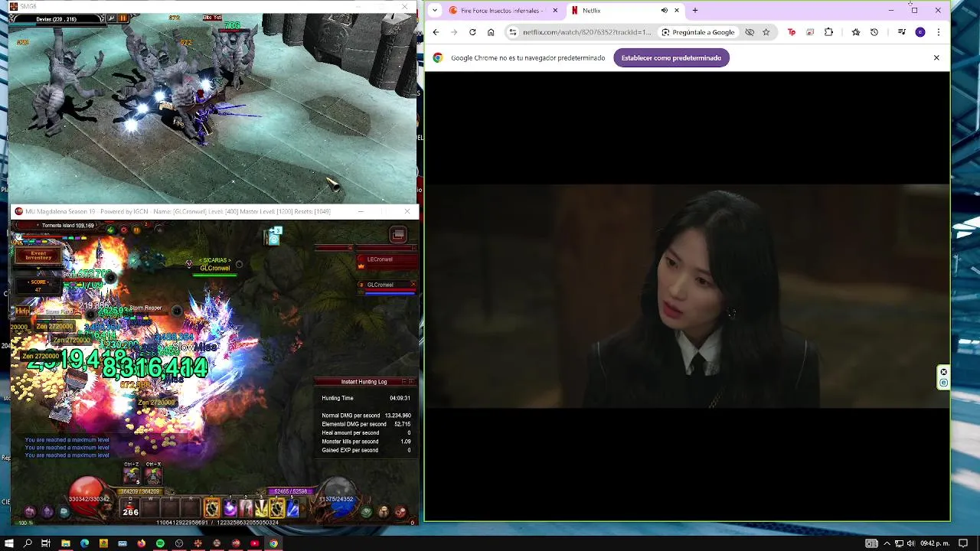980x551 pixels.
Task: Click Pregúntale a Google button
Action: (697, 32)
